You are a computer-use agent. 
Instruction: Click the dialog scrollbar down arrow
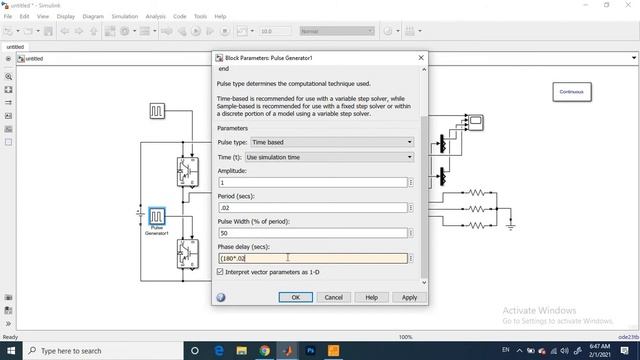[x=424, y=282]
